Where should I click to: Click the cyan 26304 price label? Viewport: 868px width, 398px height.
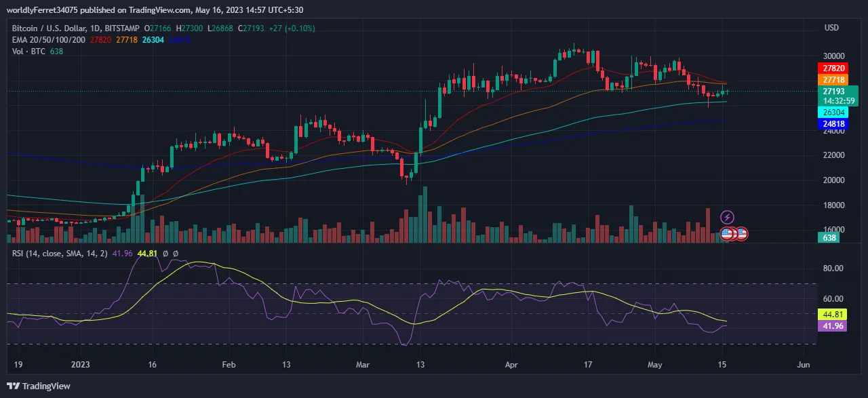pos(834,113)
